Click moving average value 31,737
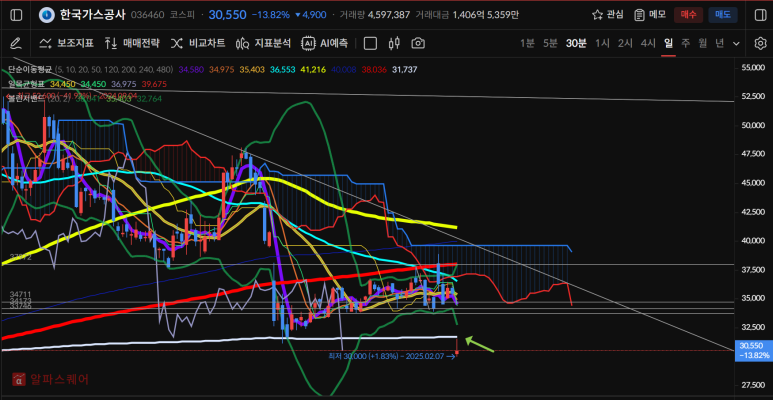The width and height of the screenshot is (773, 400). click(405, 70)
